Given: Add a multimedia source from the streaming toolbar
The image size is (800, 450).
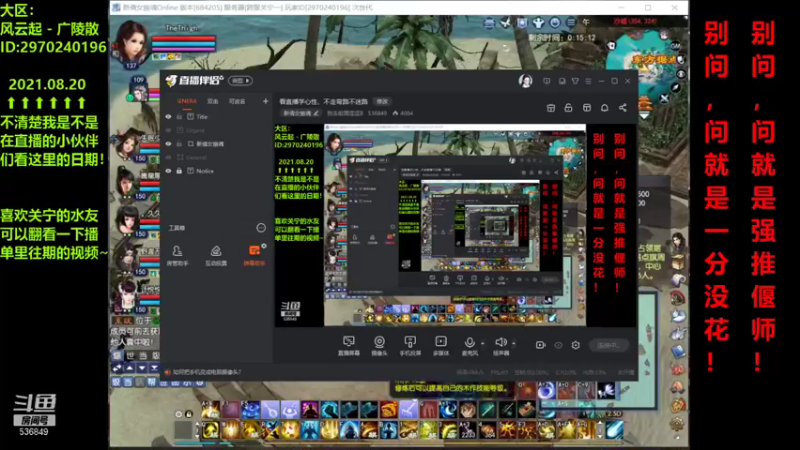Looking at the screenshot, I should pos(441,345).
